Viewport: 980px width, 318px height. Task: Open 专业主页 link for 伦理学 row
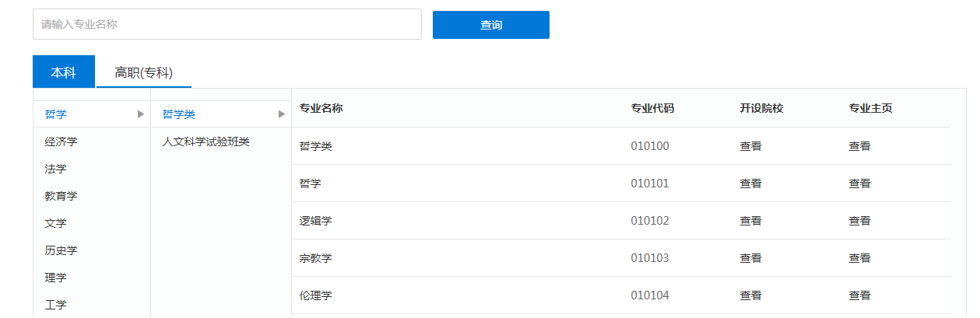pyautogui.click(x=859, y=295)
